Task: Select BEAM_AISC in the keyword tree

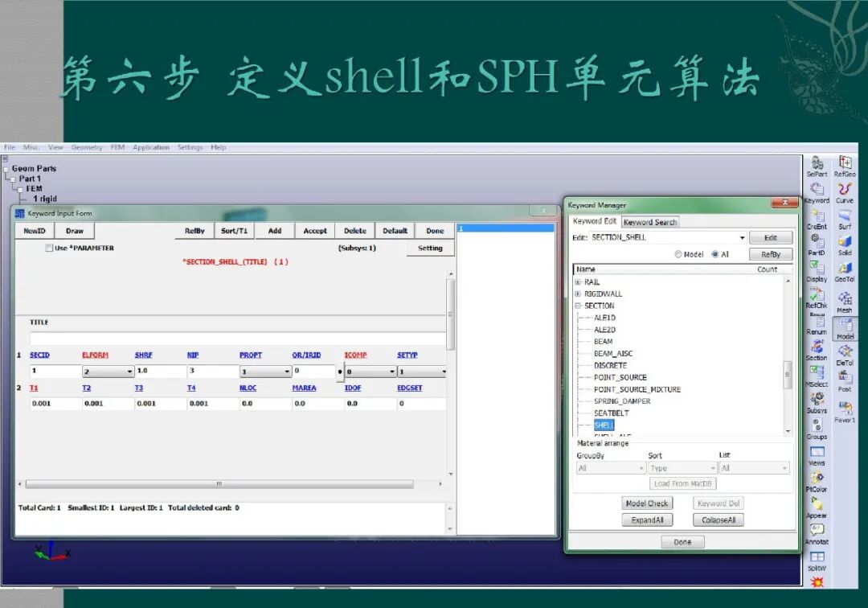Action: point(612,354)
